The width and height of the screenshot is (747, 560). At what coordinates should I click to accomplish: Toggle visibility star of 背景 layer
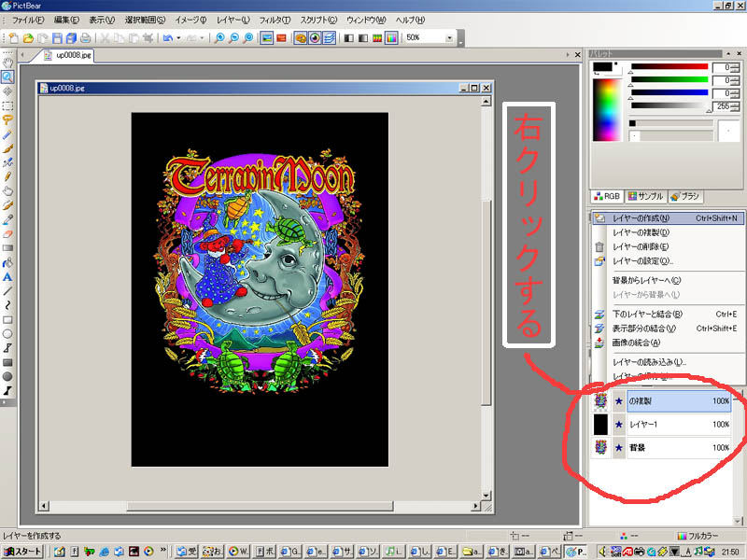619,448
